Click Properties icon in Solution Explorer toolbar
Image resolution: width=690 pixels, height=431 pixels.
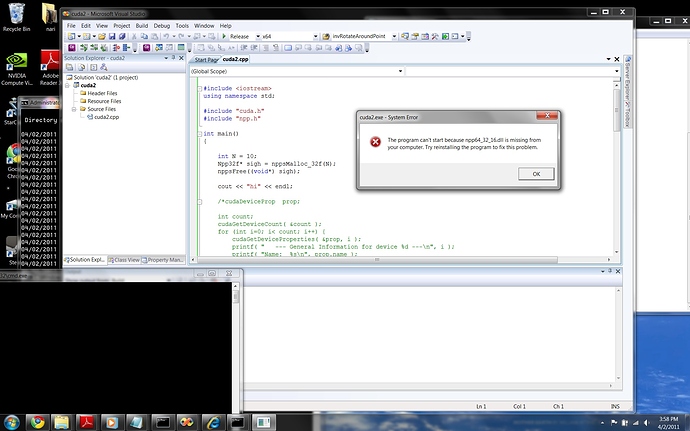click(x=70, y=67)
